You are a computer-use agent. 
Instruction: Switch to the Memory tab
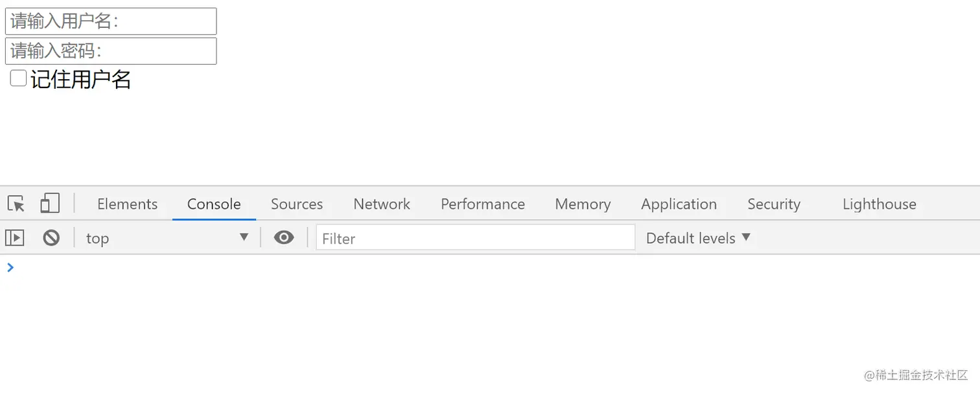(x=583, y=204)
